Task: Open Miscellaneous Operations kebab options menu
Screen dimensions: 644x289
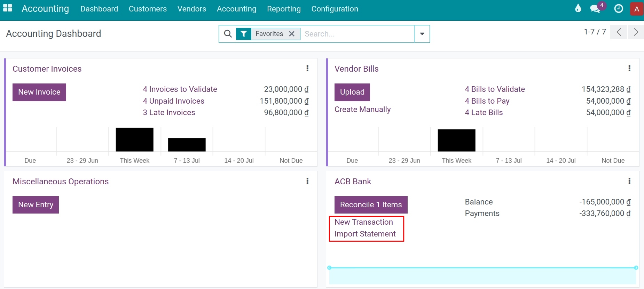Action: (307, 181)
